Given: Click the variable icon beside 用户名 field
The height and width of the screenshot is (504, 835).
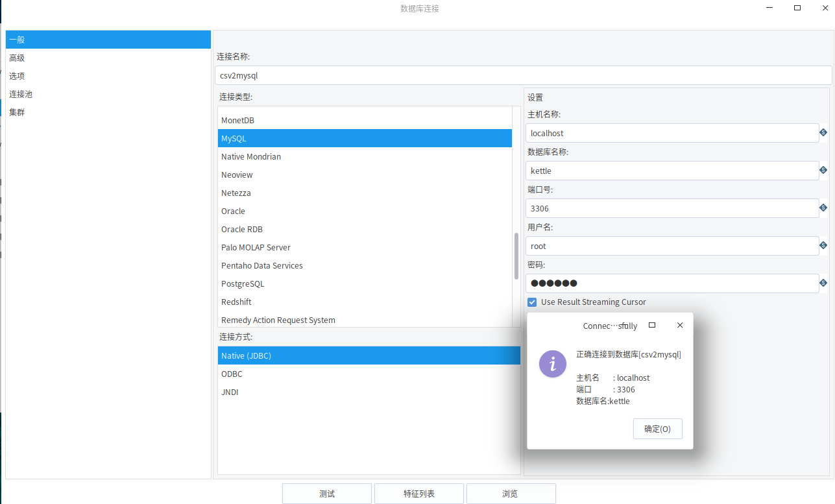Looking at the screenshot, I should pos(823,245).
